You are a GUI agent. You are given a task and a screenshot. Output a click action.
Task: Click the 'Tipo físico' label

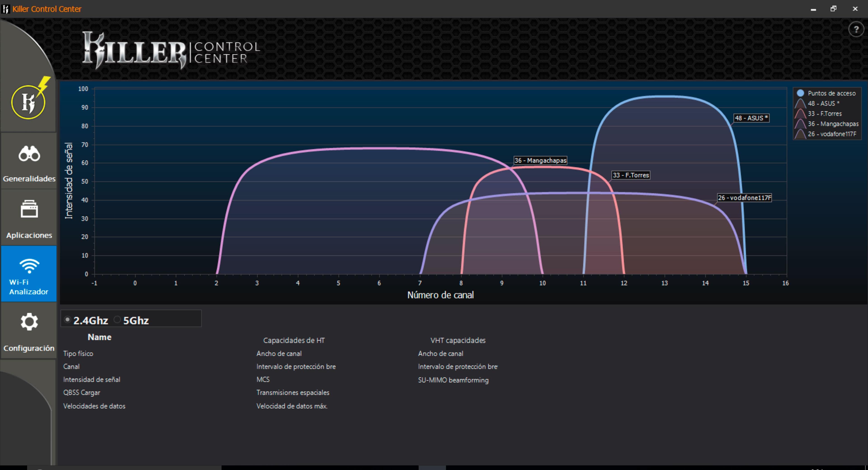tap(78, 353)
